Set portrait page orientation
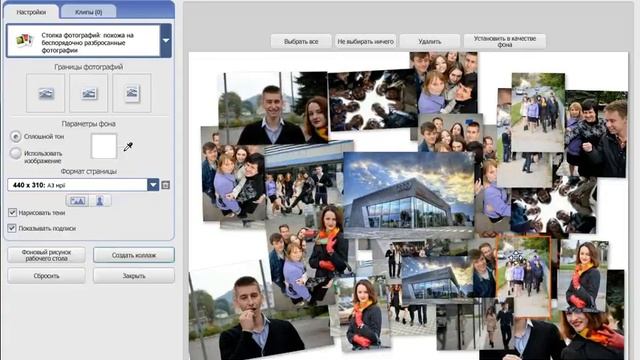This screenshot has height=360, width=640. coord(100,201)
